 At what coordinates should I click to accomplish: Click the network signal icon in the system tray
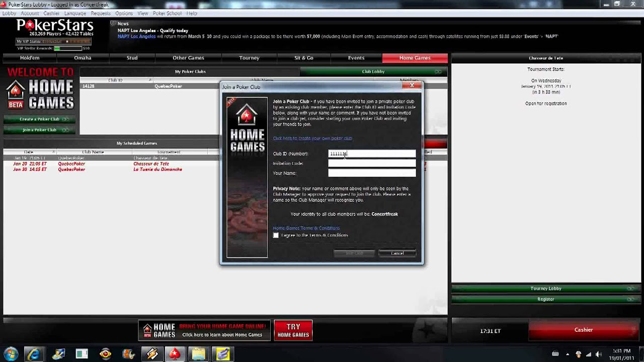pos(588,354)
